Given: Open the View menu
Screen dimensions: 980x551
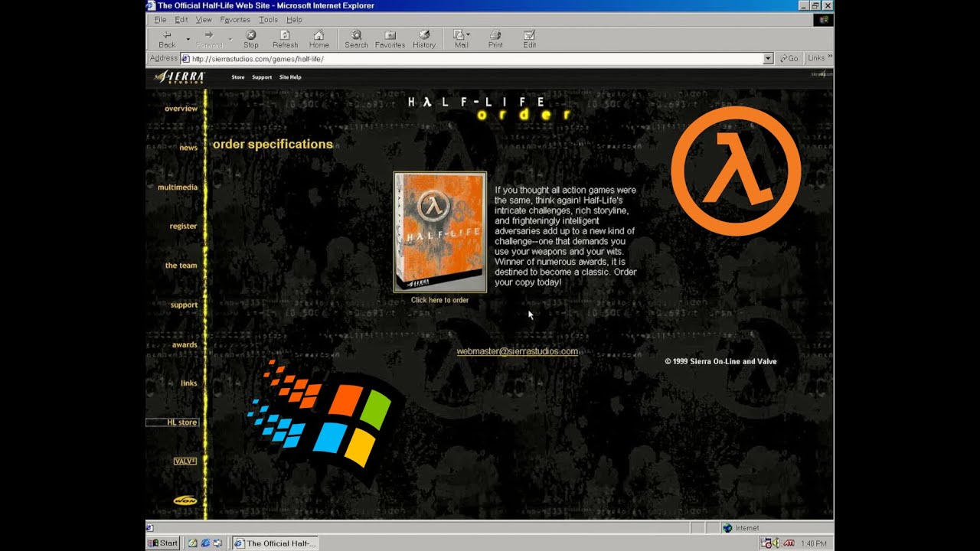Looking at the screenshot, I should (203, 20).
